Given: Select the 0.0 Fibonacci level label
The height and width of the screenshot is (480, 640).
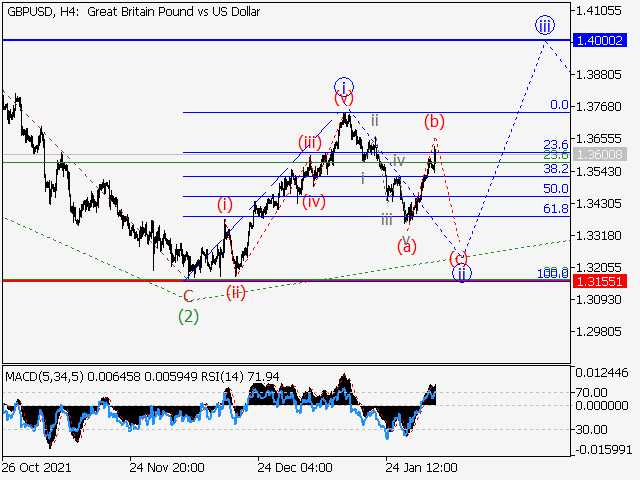Looking at the screenshot, I should coord(559,105).
